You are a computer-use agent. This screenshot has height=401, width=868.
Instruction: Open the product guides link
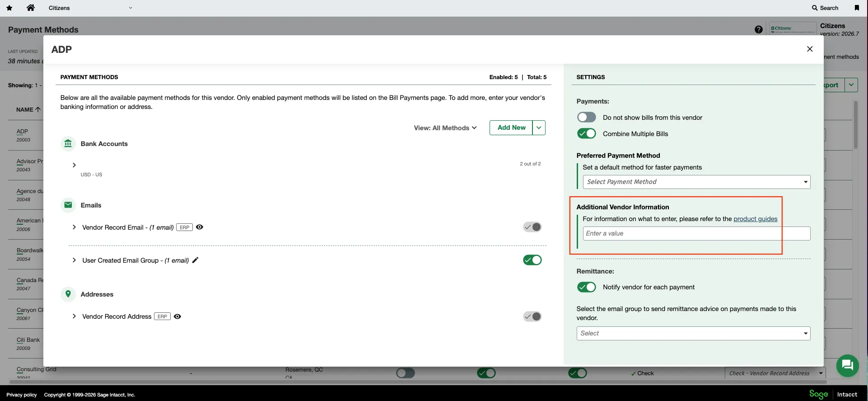coord(755,219)
